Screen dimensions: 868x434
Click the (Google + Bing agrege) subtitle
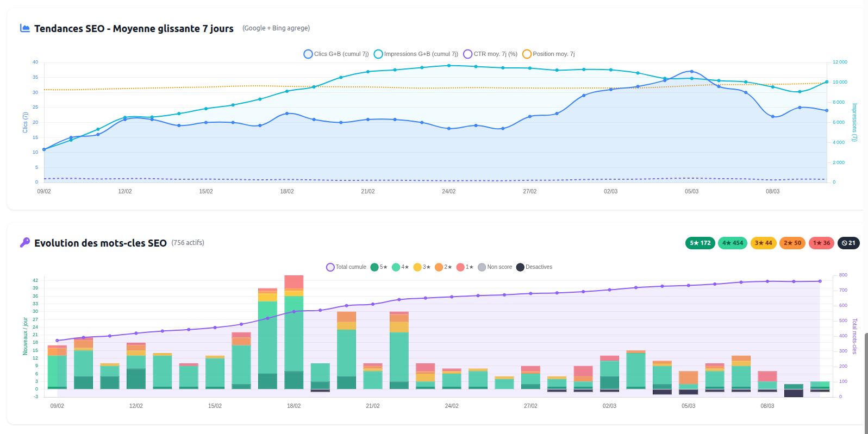(x=276, y=28)
